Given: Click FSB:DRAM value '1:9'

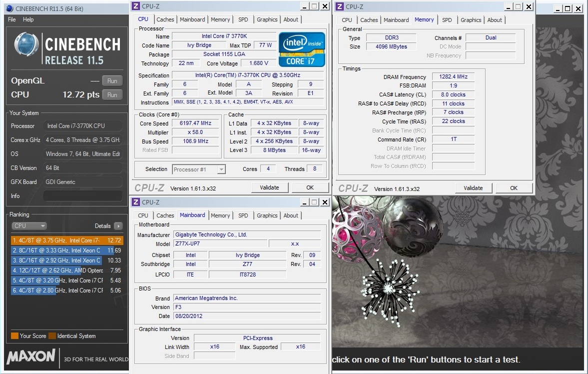Looking at the screenshot, I should tap(454, 85).
